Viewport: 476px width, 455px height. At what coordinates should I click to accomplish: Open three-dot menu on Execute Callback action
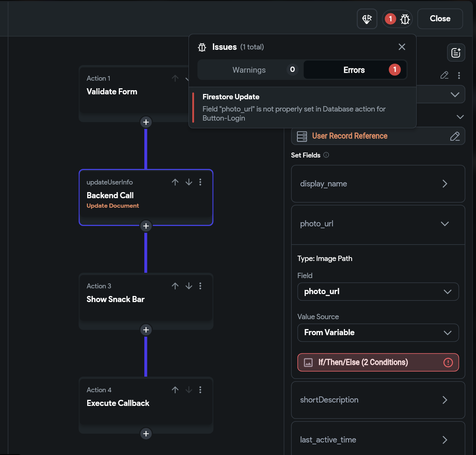(x=200, y=390)
